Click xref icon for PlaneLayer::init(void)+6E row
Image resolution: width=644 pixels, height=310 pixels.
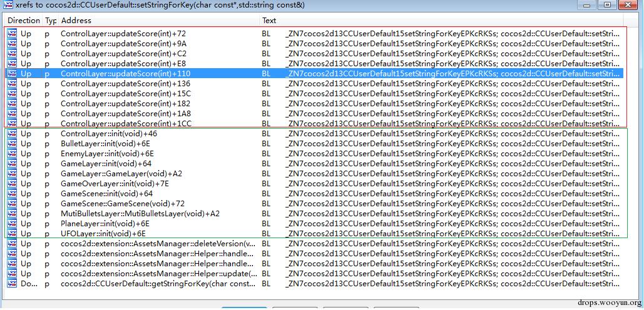[x=11, y=224]
